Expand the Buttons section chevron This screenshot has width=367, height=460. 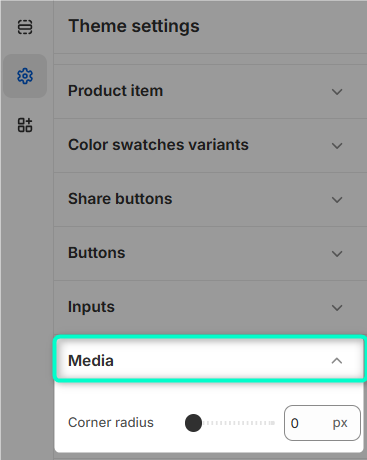coord(337,254)
